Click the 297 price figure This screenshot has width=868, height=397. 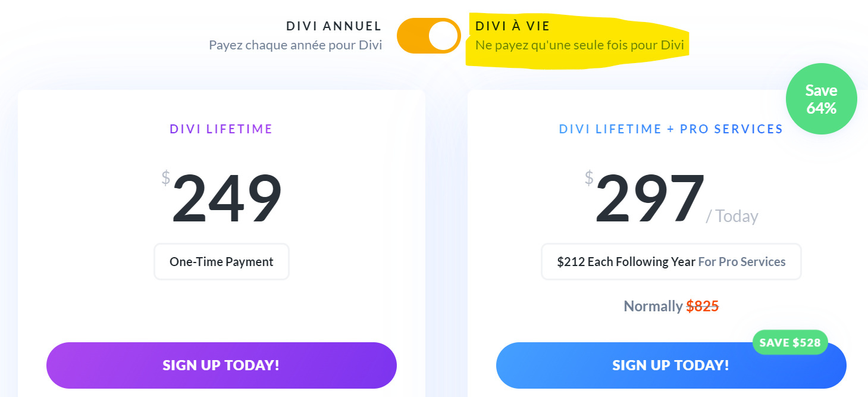pos(650,199)
